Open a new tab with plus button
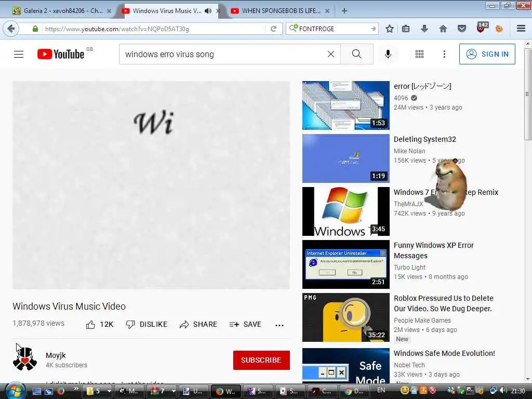Viewport: 532px width, 399px height. (x=344, y=11)
